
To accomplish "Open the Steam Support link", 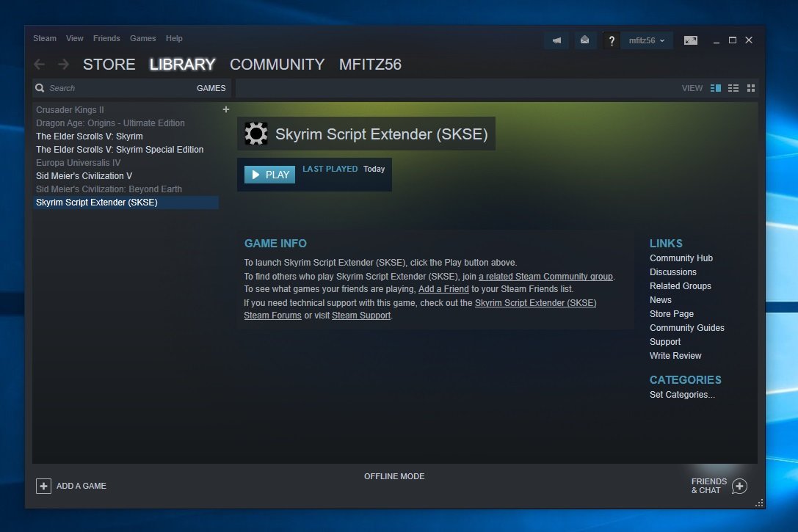I will (x=361, y=316).
